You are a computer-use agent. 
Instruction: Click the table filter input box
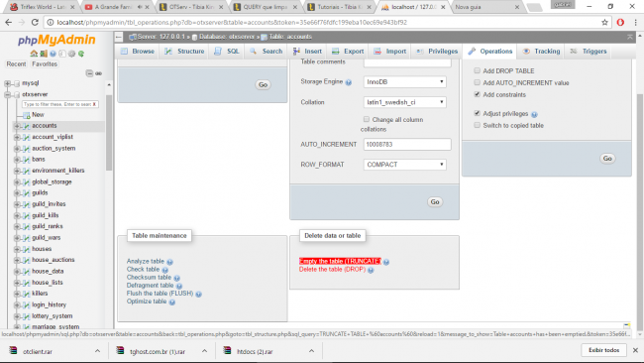pyautogui.click(x=57, y=104)
